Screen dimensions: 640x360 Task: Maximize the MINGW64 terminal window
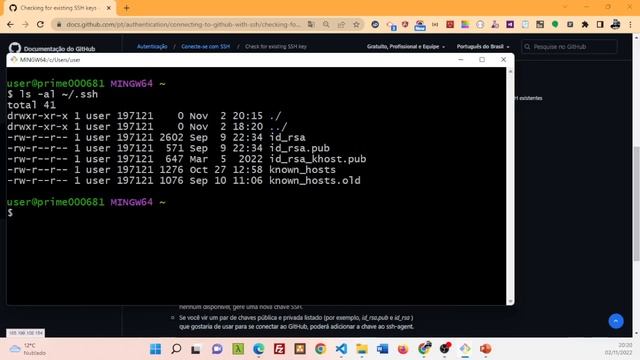[x=482, y=60]
